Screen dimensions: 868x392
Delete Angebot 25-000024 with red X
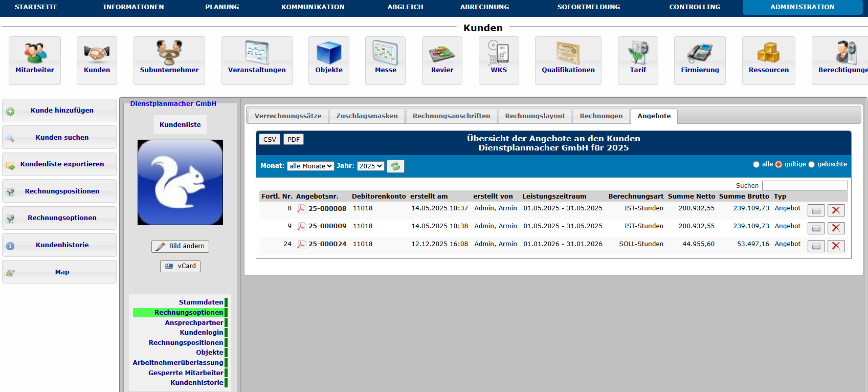click(x=836, y=246)
